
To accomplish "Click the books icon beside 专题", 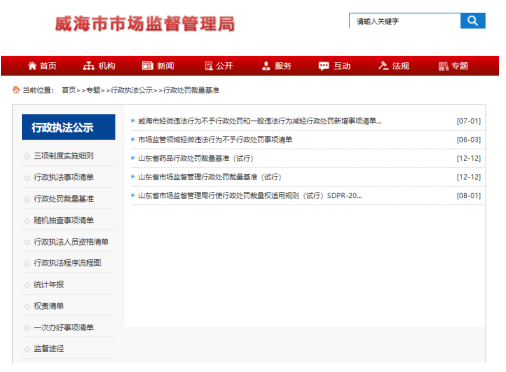I will point(444,66).
